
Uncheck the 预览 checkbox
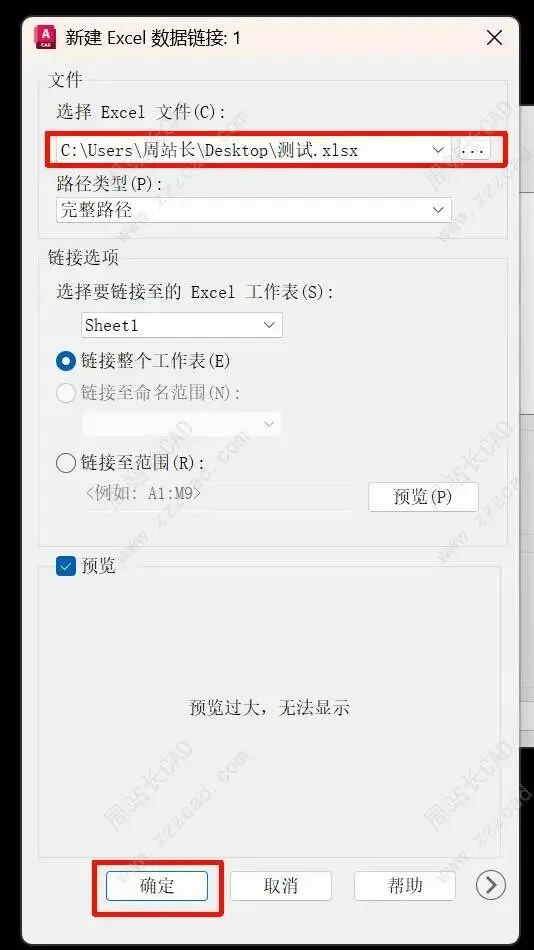point(65,566)
